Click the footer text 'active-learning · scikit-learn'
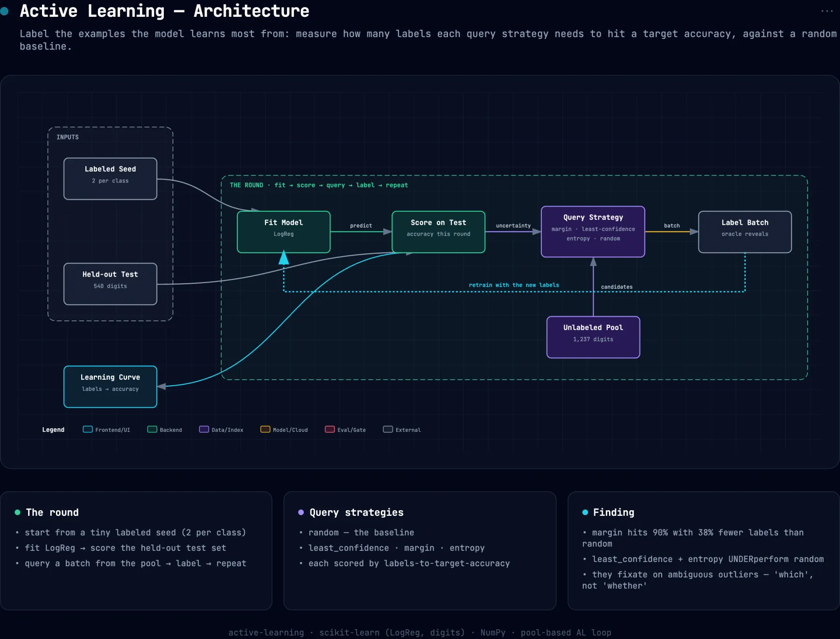840x639 pixels. pos(420,632)
